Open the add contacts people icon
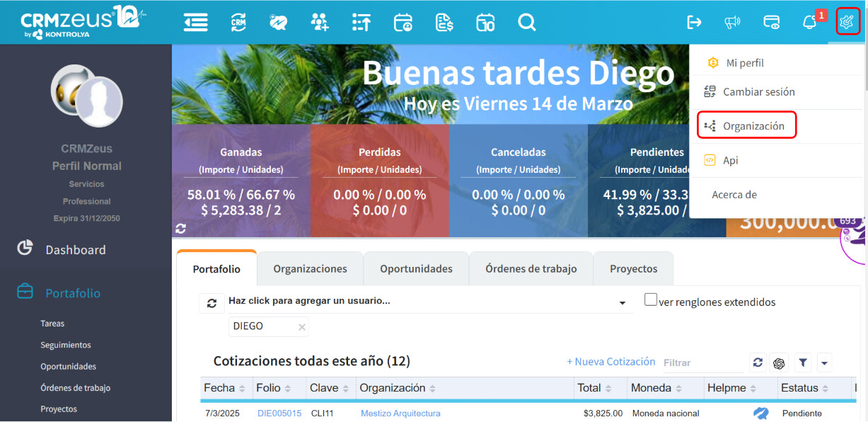This screenshot has width=868, height=422. click(320, 23)
